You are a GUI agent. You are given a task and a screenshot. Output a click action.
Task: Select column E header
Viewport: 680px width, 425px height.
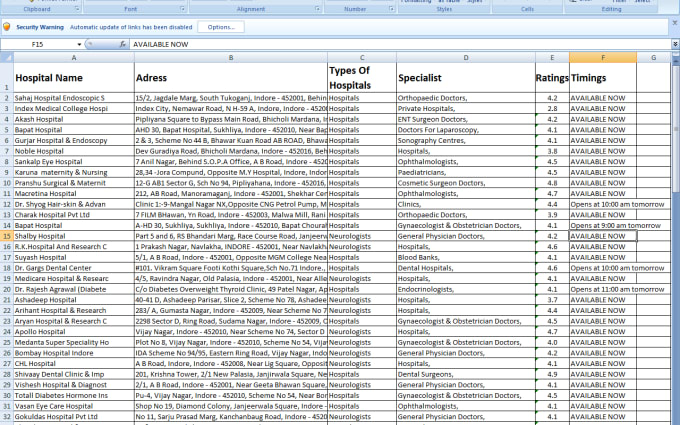(552, 57)
